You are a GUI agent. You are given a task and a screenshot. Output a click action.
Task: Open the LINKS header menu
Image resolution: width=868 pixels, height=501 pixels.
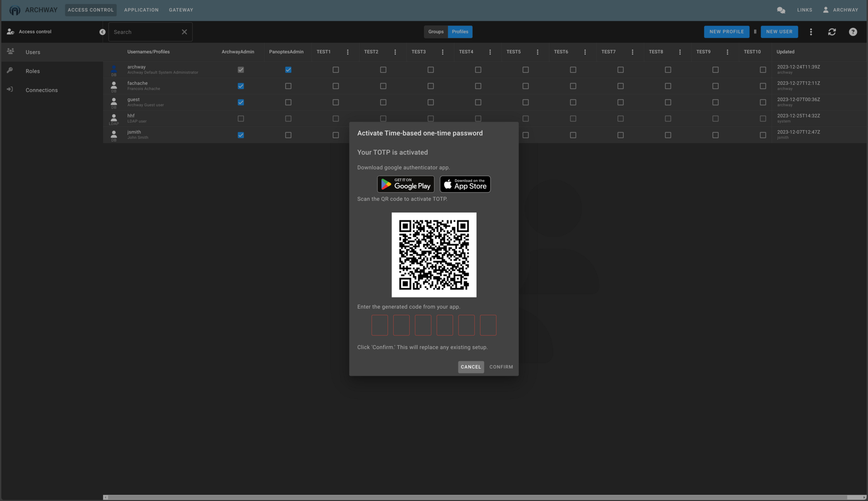[804, 10]
